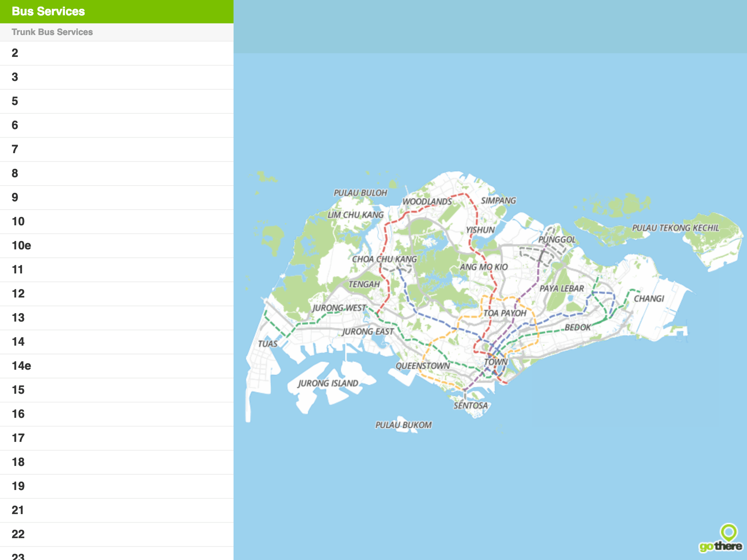
Task: Click Sentosa label on the map
Action: coord(470,406)
